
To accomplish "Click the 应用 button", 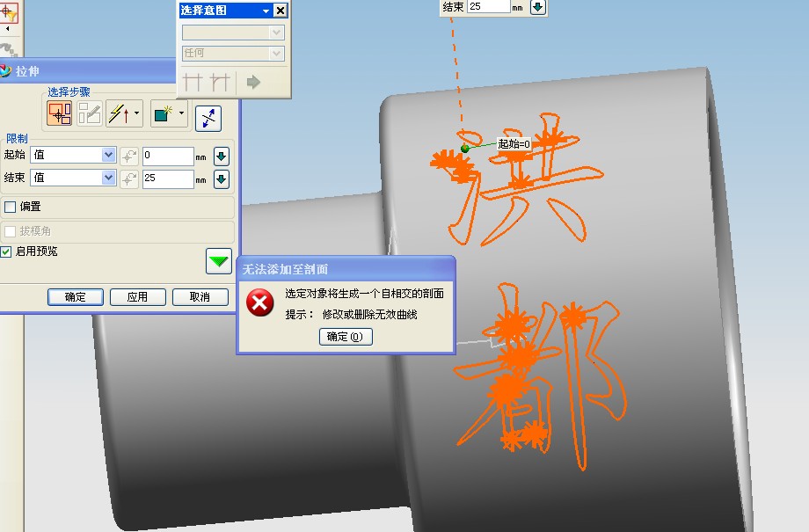I will 138,296.
